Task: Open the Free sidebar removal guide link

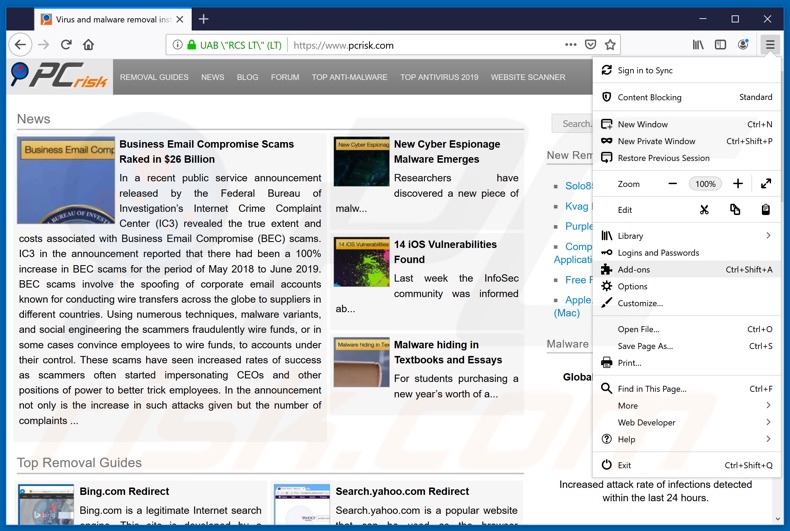Action: point(578,280)
